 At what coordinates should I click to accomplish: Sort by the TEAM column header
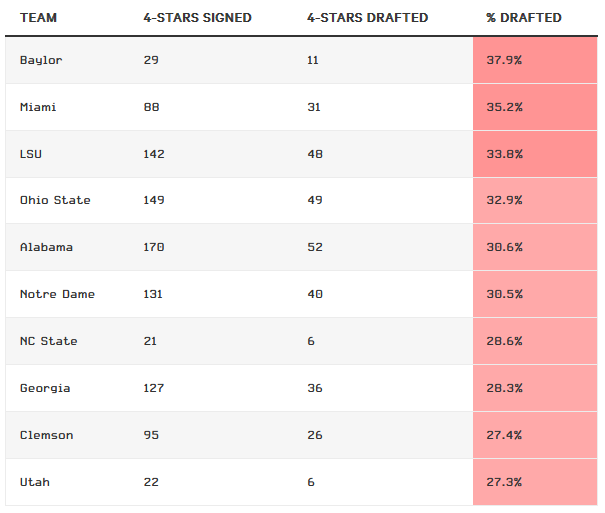pos(38,18)
